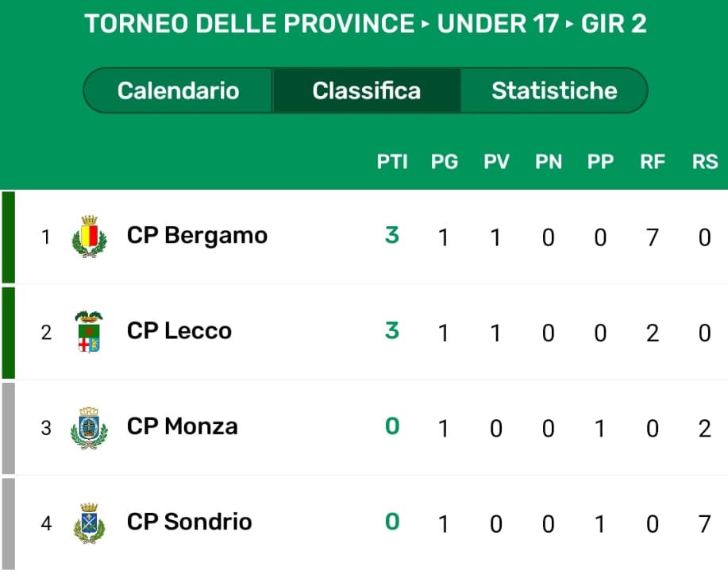728x578 pixels.
Task: Click the RS column header
Action: (x=705, y=162)
